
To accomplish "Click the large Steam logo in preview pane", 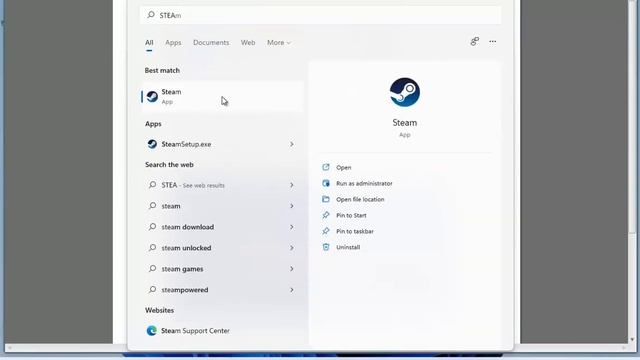I will (404, 92).
